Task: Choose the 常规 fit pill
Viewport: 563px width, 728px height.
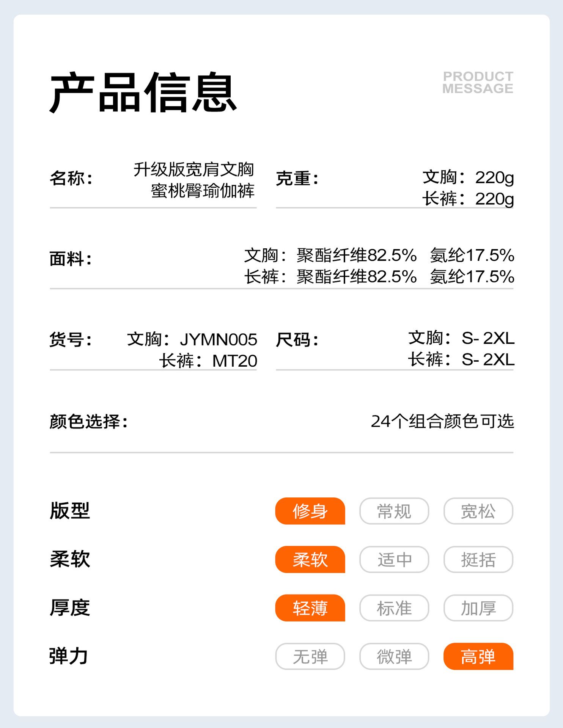Action: pyautogui.click(x=394, y=511)
